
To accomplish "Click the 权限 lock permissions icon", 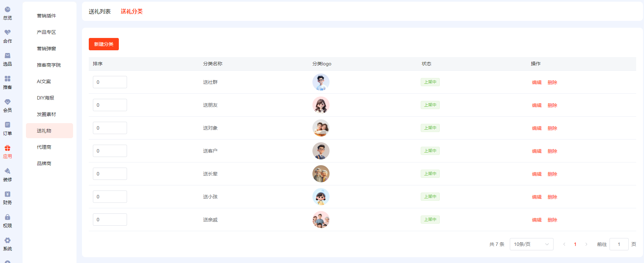I will (x=8, y=217).
